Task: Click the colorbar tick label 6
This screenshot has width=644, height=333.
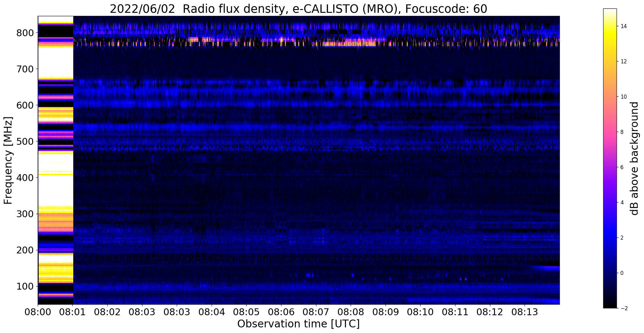Action: coord(622,167)
